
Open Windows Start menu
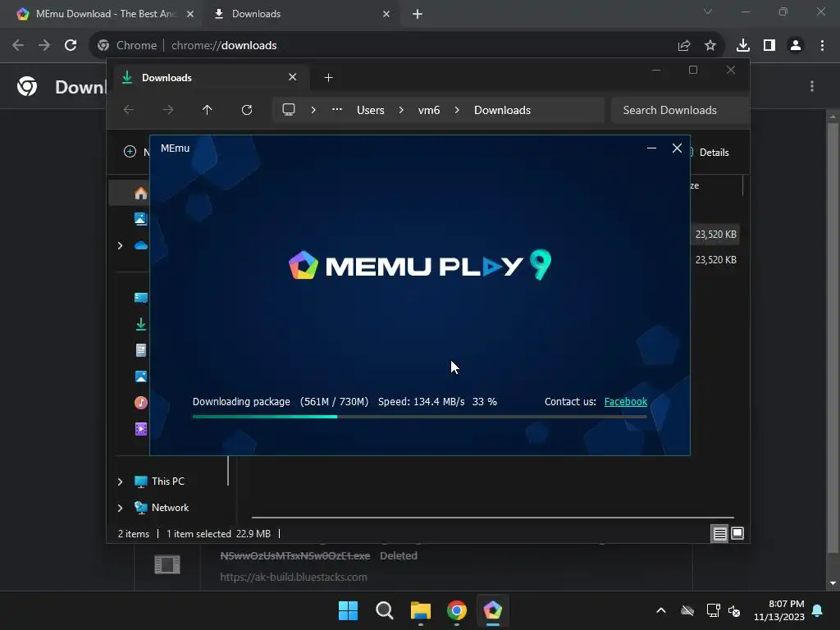(x=348, y=610)
